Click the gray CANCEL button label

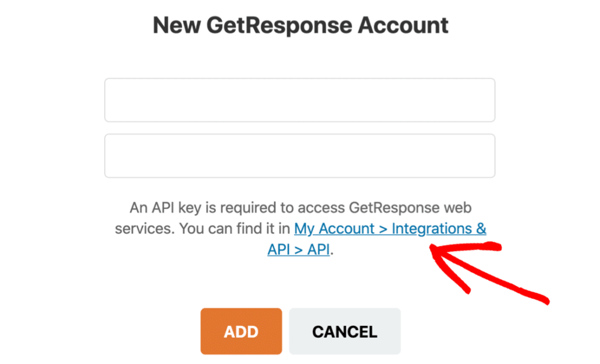click(345, 331)
